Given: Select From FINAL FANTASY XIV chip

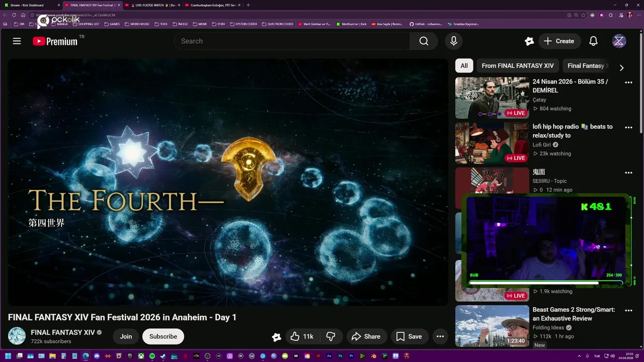Looking at the screenshot, I should coord(517,66).
